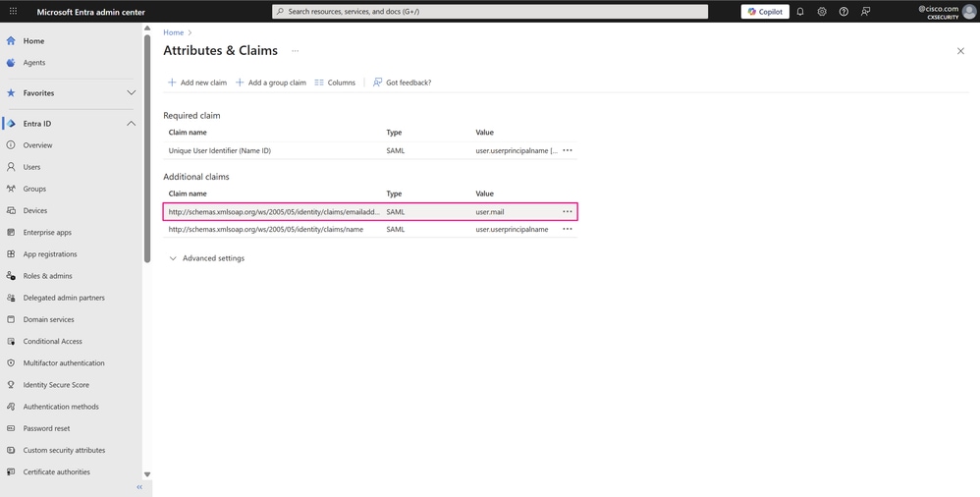Click Add a group claim
The image size is (980, 497).
271,83
